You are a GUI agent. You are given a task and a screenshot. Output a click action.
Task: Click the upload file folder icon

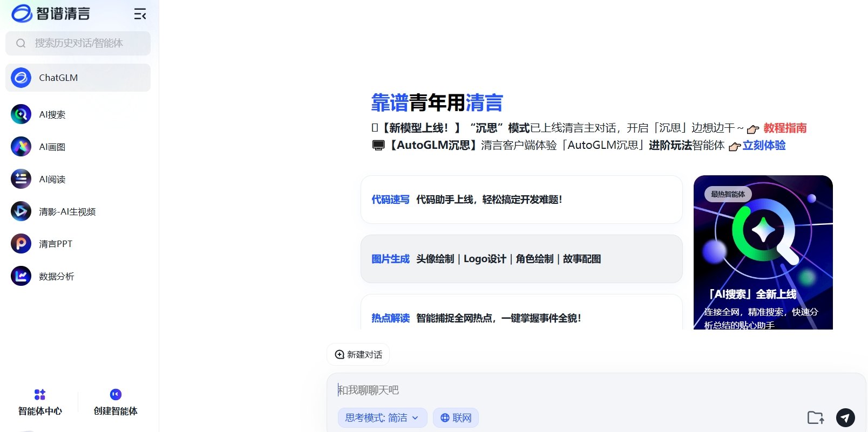coord(815,417)
